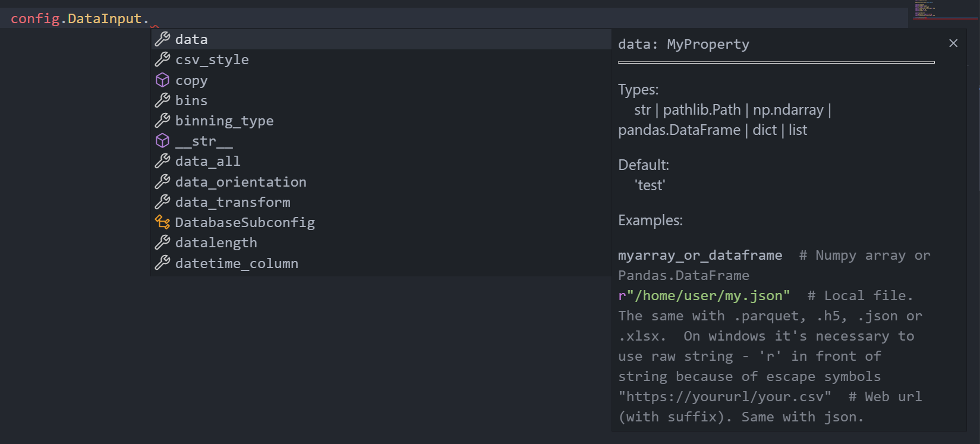Click the wrench icon beside data_transform
Screen dimensions: 980x444
(x=162, y=202)
